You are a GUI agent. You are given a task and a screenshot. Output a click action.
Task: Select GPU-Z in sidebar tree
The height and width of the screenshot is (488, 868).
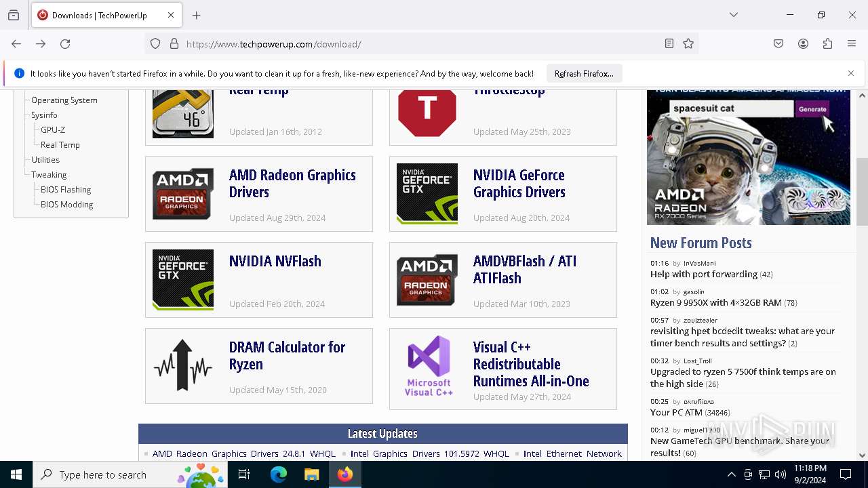point(53,130)
